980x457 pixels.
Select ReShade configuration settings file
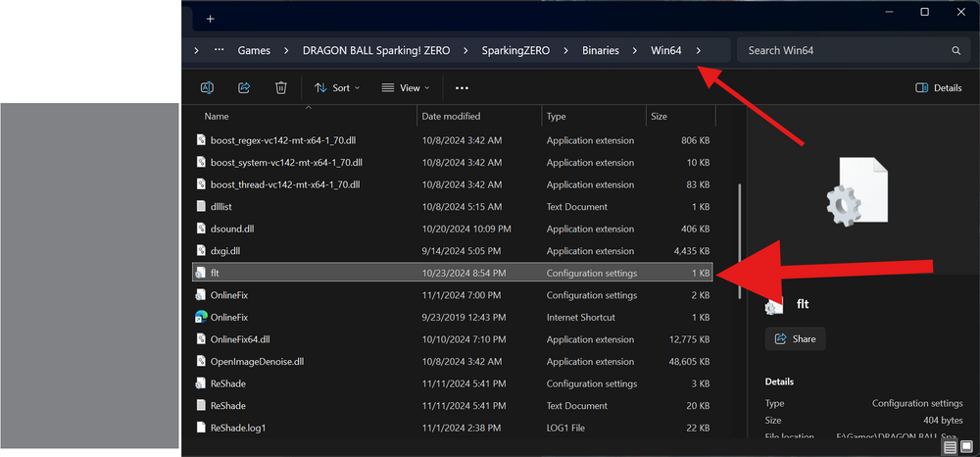coord(453,383)
